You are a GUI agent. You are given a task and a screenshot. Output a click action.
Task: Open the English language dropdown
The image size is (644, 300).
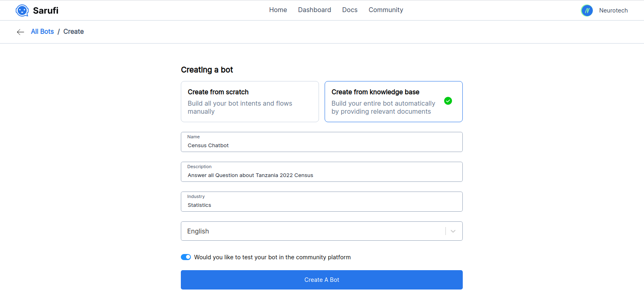[x=321, y=231]
